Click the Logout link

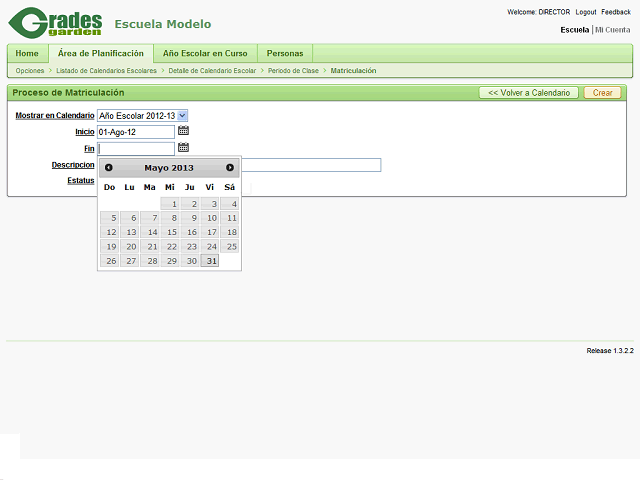[x=586, y=12]
